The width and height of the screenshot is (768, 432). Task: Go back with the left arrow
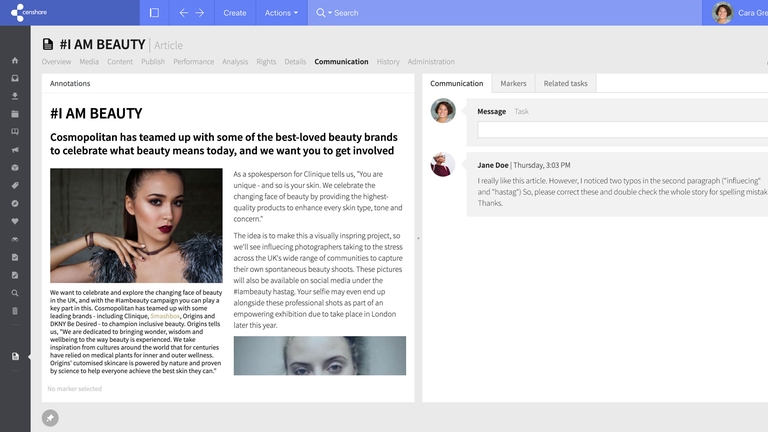coord(184,13)
